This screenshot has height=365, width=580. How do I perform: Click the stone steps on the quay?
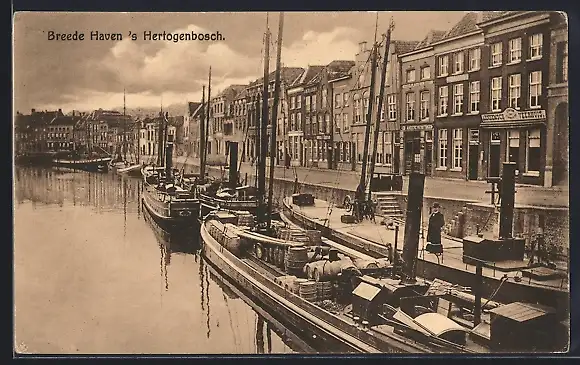click(x=388, y=204)
